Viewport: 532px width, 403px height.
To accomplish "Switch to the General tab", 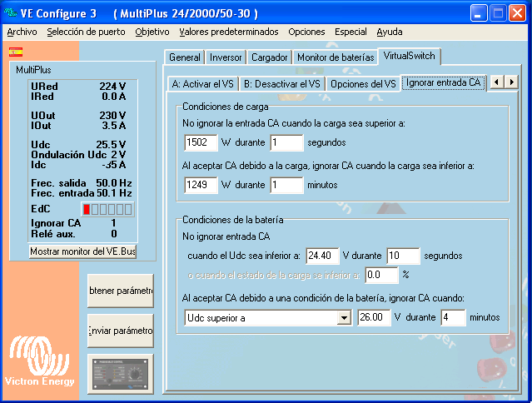I will (185, 57).
